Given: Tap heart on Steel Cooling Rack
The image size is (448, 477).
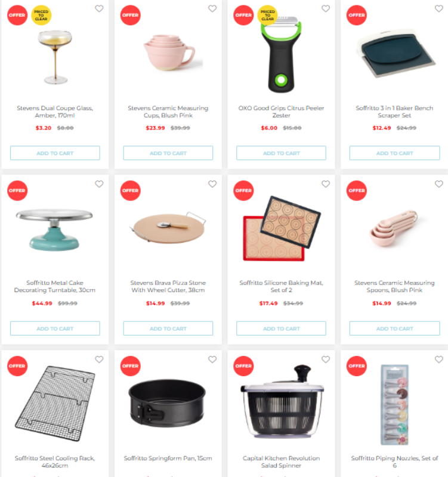Looking at the screenshot, I should pos(99,360).
